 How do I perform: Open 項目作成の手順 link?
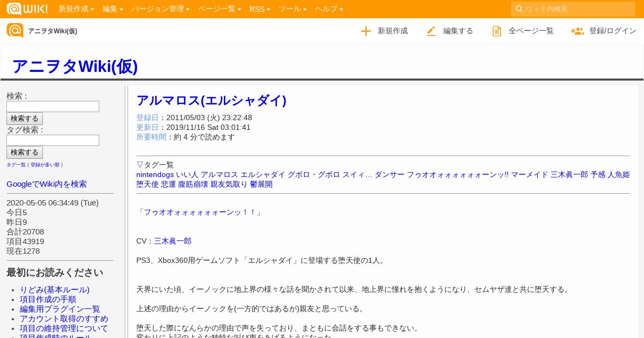48,299
